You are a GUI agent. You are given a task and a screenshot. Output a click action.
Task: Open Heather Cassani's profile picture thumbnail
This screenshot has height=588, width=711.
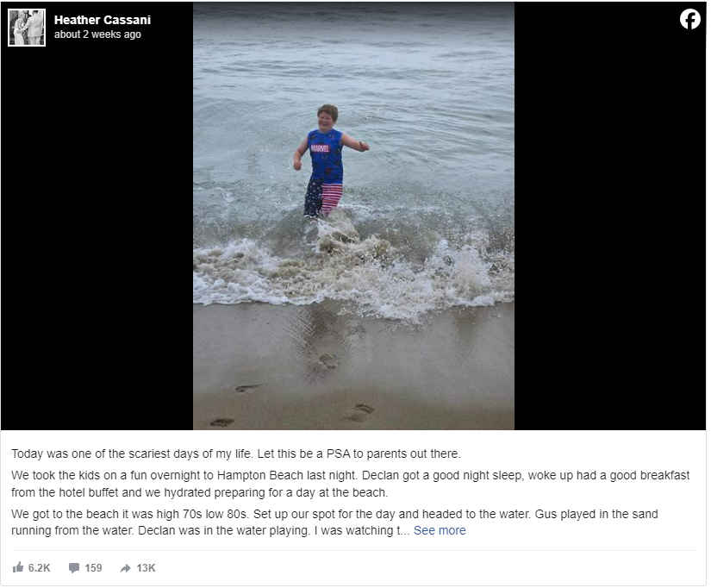click(27, 28)
